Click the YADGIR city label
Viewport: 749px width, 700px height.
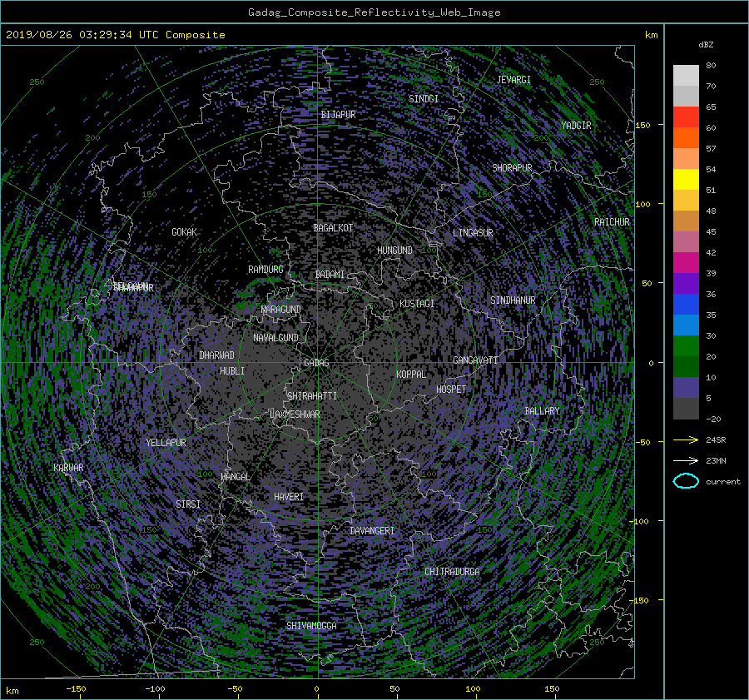click(576, 126)
